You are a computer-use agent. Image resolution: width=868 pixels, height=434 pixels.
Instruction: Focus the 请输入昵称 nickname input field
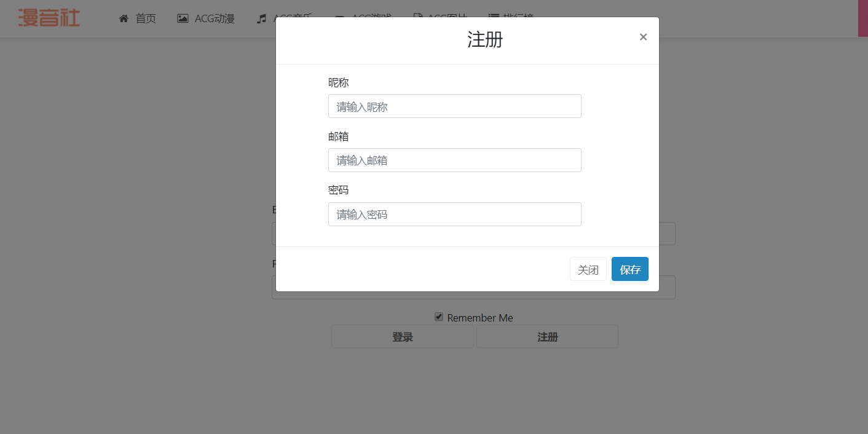[x=454, y=106]
